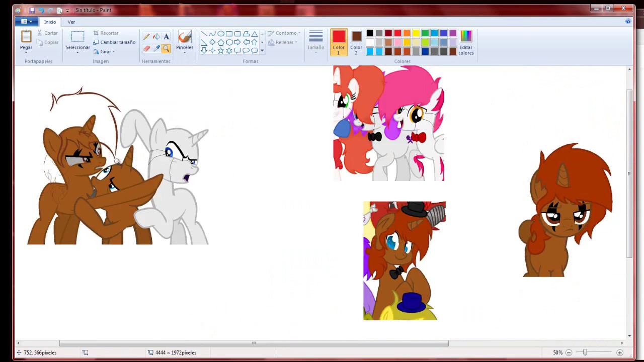The image size is (644, 362).
Task: Pick the Color picker eyedropper tool
Action: [156, 49]
